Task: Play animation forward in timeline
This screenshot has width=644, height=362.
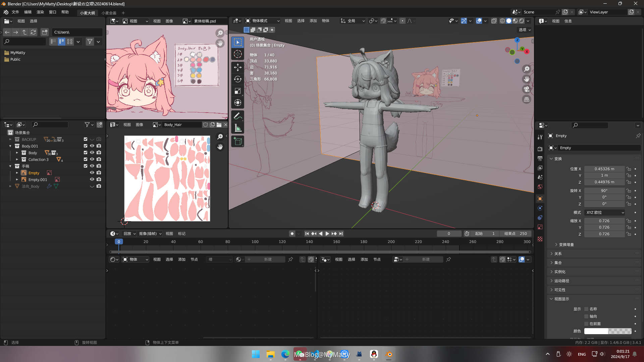Action: click(327, 234)
